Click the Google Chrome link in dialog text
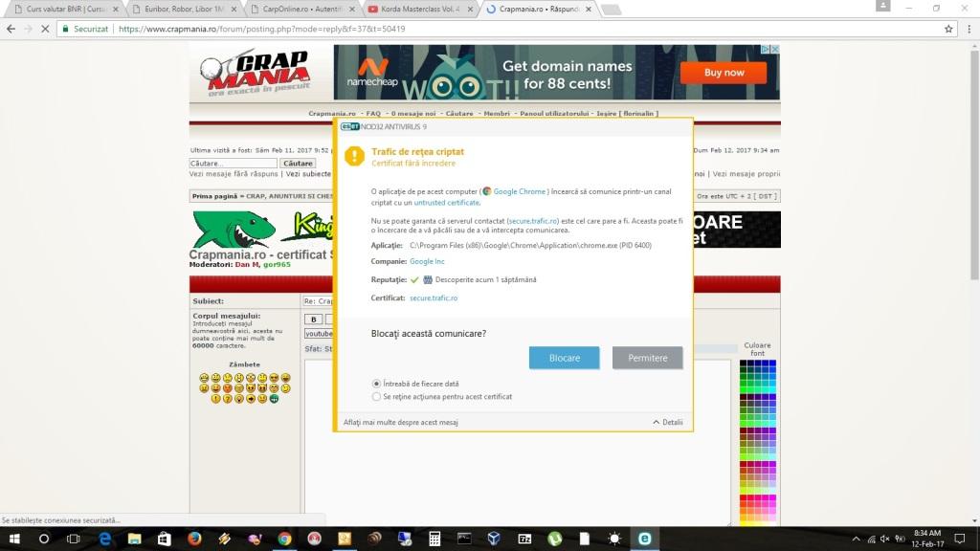The width and height of the screenshot is (980, 551). 520,191
